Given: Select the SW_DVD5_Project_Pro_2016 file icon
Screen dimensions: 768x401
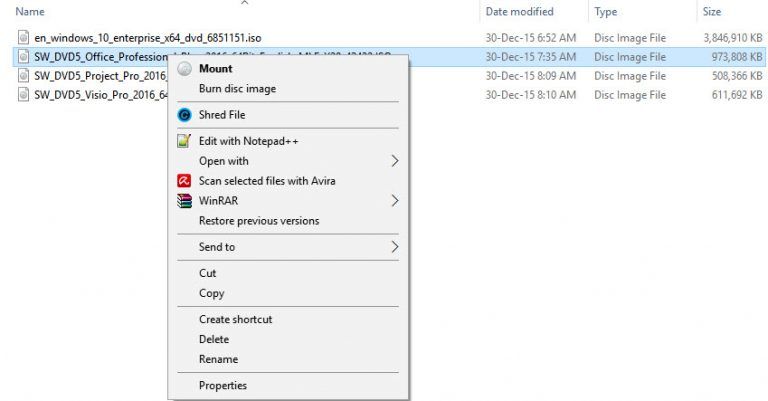Looking at the screenshot, I should coord(23,76).
